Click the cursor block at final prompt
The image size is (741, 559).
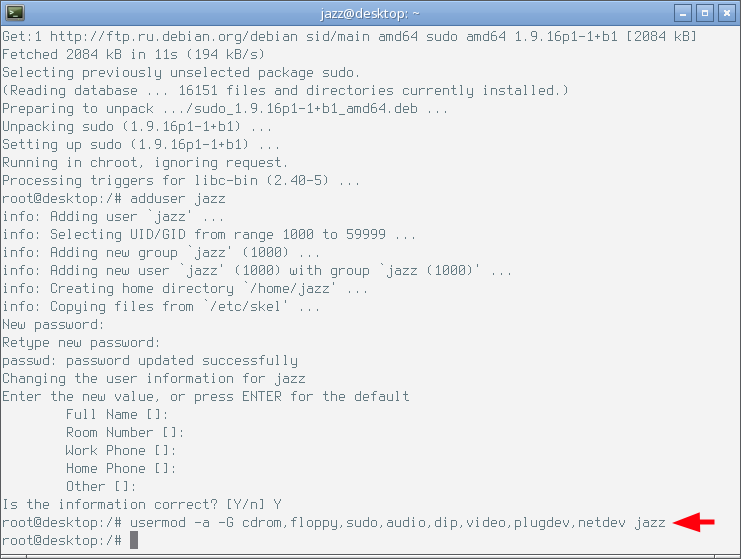pos(134,540)
